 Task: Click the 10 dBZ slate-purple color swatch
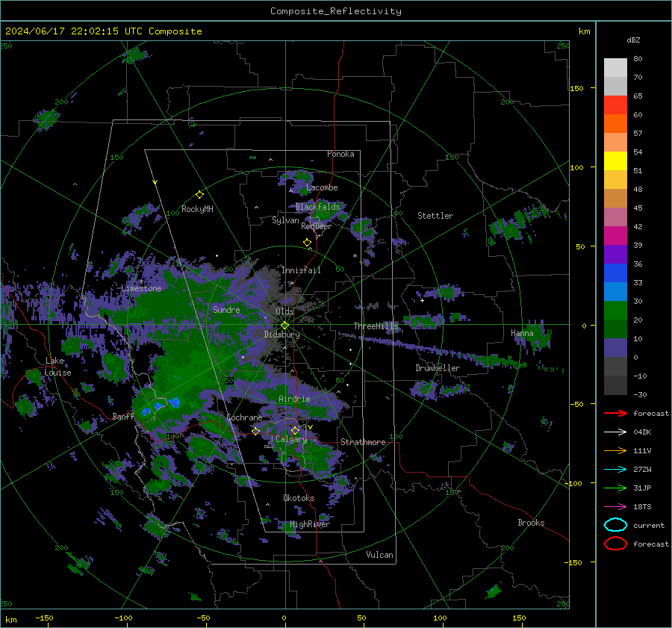click(x=615, y=348)
